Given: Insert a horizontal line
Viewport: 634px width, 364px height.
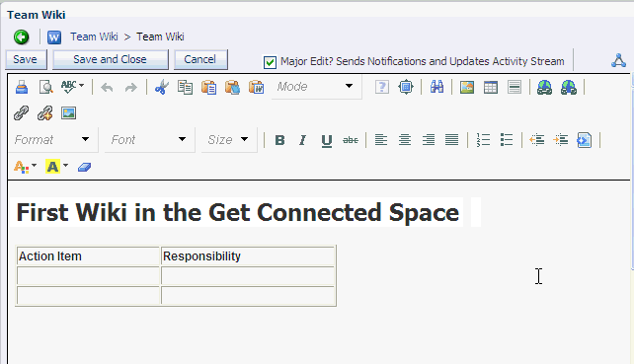Looking at the screenshot, I should click(x=515, y=87).
